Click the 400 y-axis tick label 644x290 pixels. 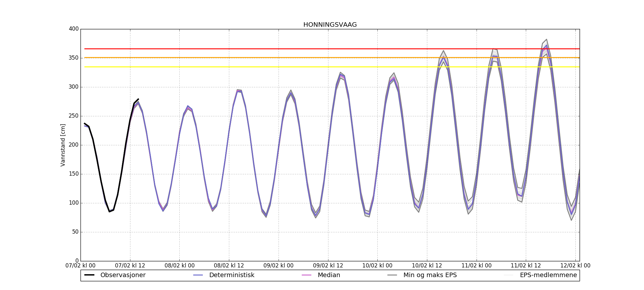click(74, 29)
